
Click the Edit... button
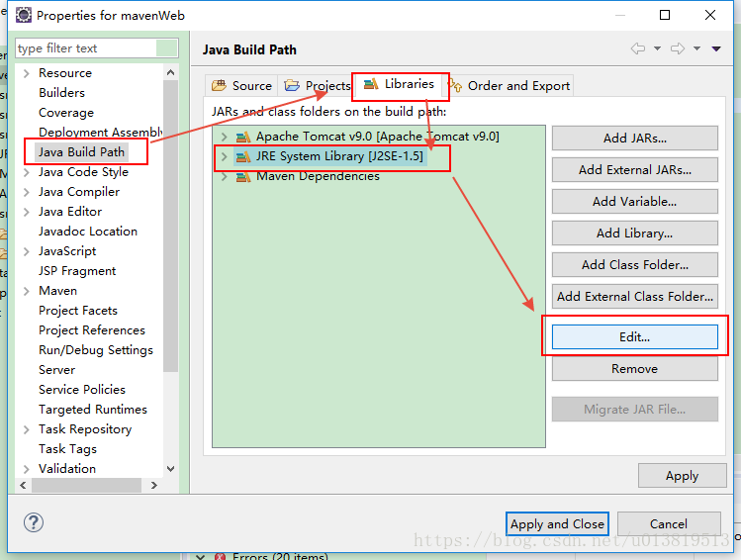pos(635,337)
